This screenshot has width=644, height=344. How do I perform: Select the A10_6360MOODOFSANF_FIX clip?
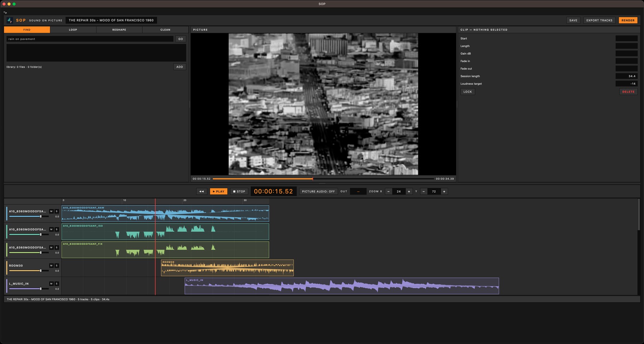click(165, 249)
